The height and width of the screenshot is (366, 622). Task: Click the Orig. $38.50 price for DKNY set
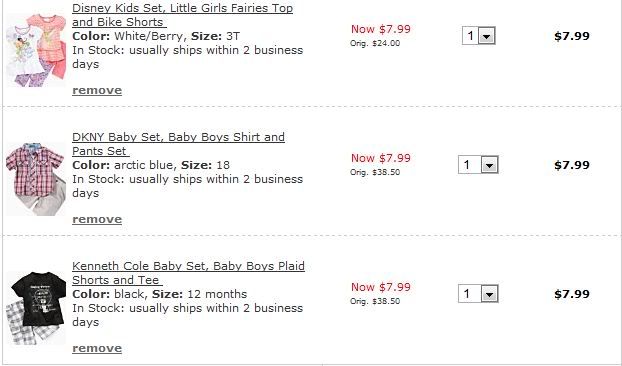click(375, 172)
